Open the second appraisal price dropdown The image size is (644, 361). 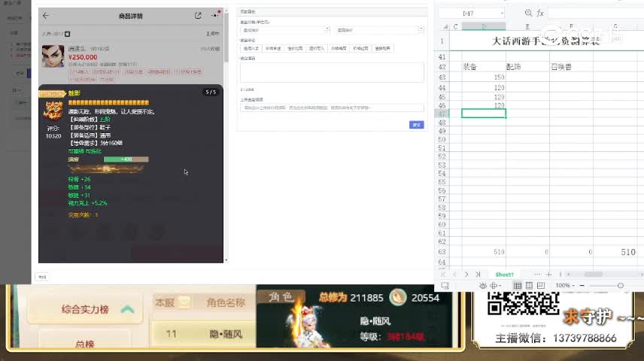coord(379,30)
